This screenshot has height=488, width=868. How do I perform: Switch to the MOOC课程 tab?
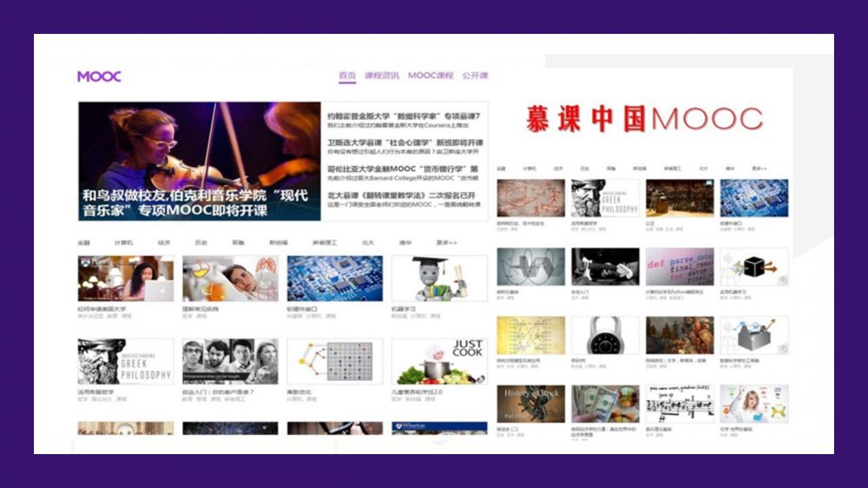coord(431,76)
